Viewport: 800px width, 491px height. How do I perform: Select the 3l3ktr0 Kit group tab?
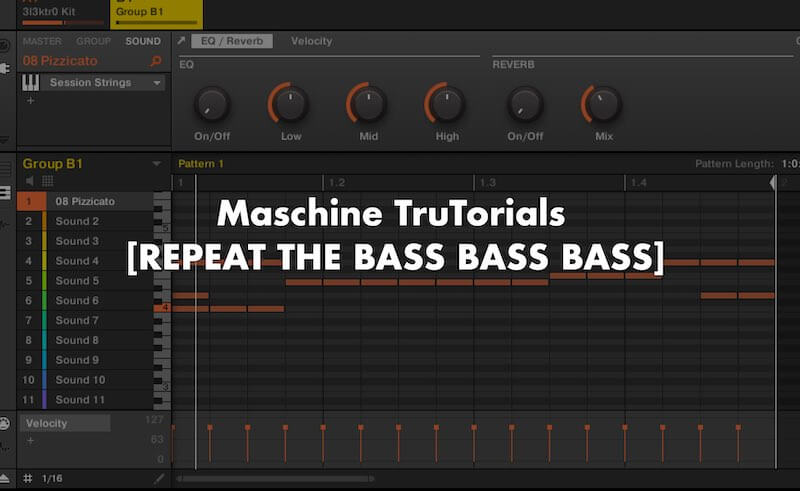tap(63, 14)
